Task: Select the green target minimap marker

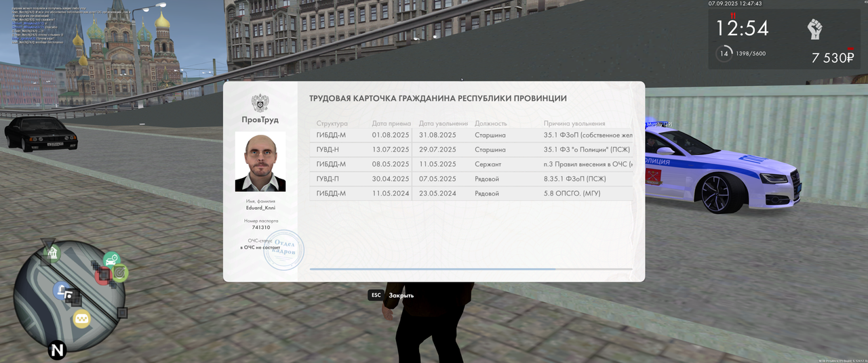Action: click(120, 272)
